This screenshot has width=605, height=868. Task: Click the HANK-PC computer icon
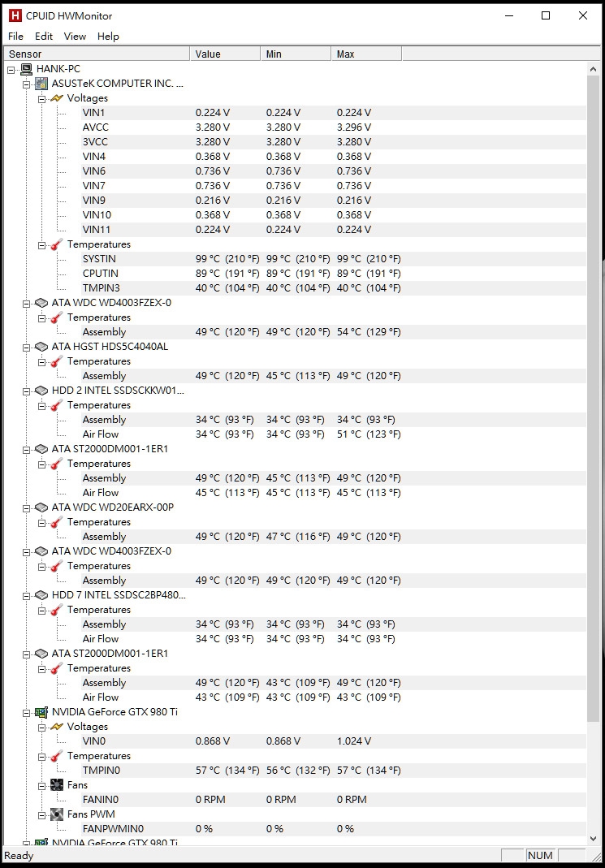[x=26, y=69]
